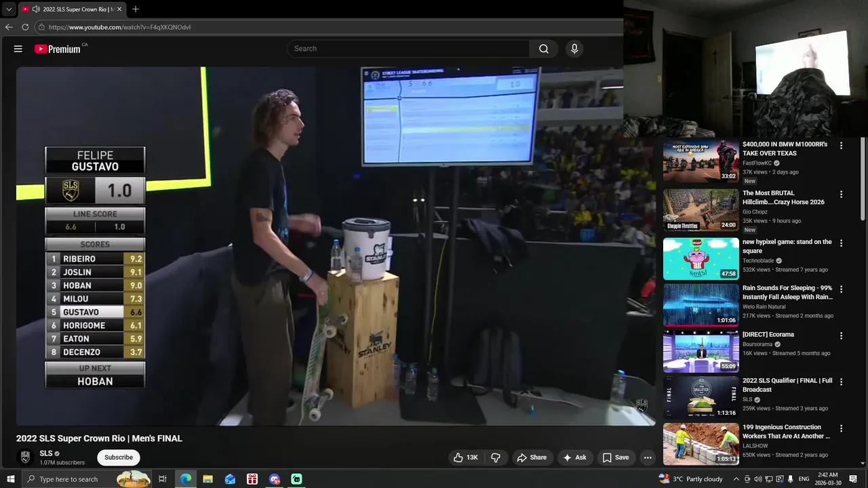Open the YouTube guide hamburger menu
This screenshot has width=868, height=488.
pos(18,49)
